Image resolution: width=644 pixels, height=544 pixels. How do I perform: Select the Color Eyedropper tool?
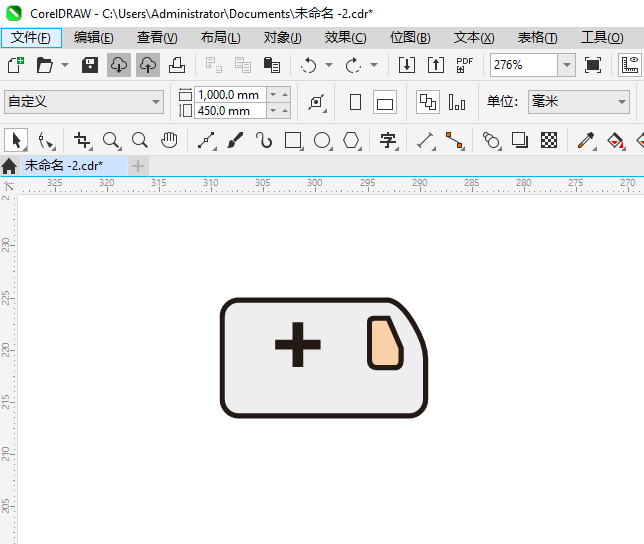(586, 140)
